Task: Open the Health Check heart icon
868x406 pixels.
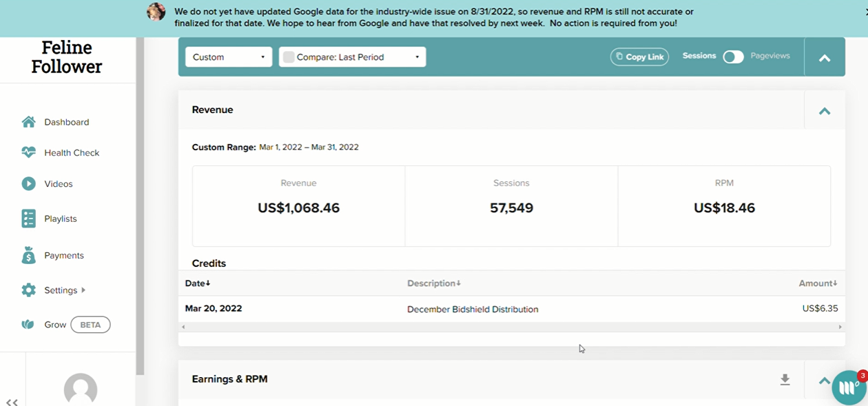Action: tap(28, 152)
